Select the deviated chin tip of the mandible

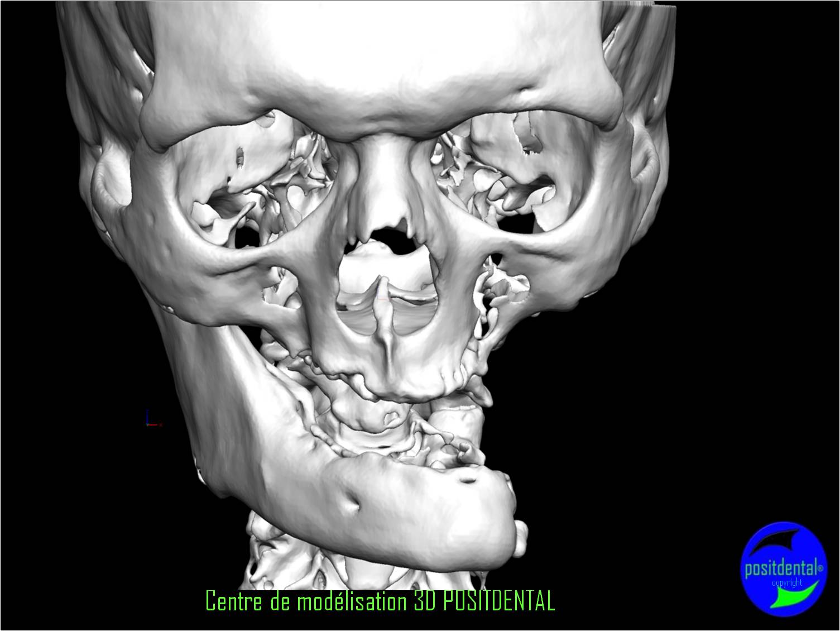[x=491, y=519]
